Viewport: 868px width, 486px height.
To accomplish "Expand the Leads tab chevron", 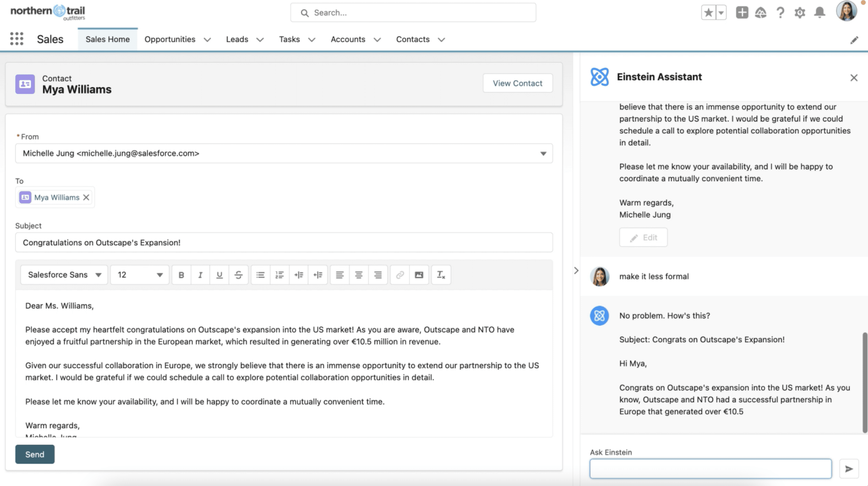I will click(260, 40).
